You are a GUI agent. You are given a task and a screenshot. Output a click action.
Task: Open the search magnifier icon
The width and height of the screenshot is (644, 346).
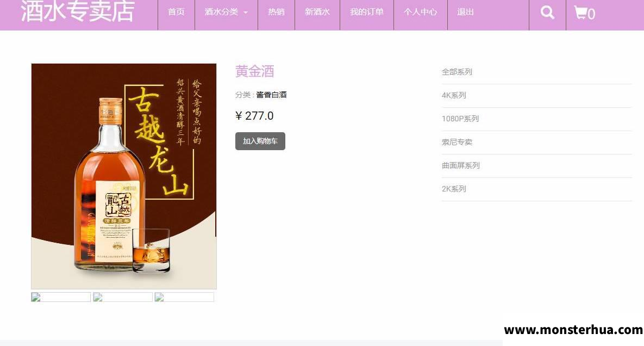(547, 13)
